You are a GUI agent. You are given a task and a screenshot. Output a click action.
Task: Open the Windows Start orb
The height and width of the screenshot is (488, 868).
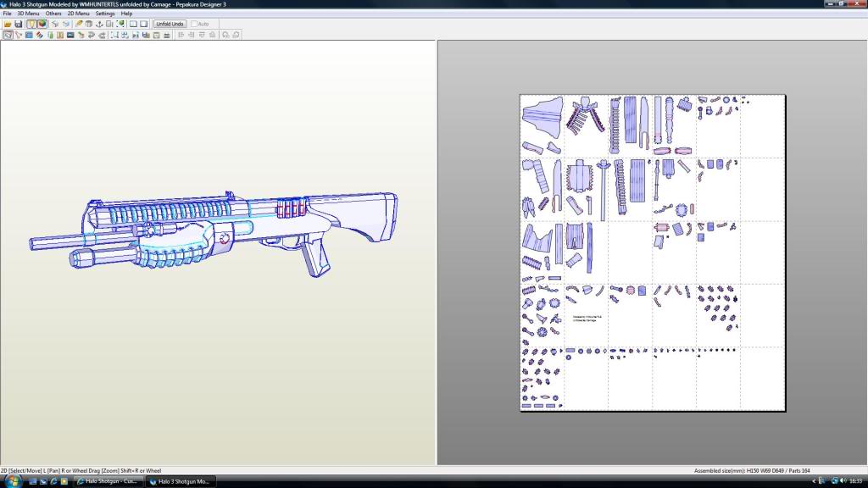[12, 481]
